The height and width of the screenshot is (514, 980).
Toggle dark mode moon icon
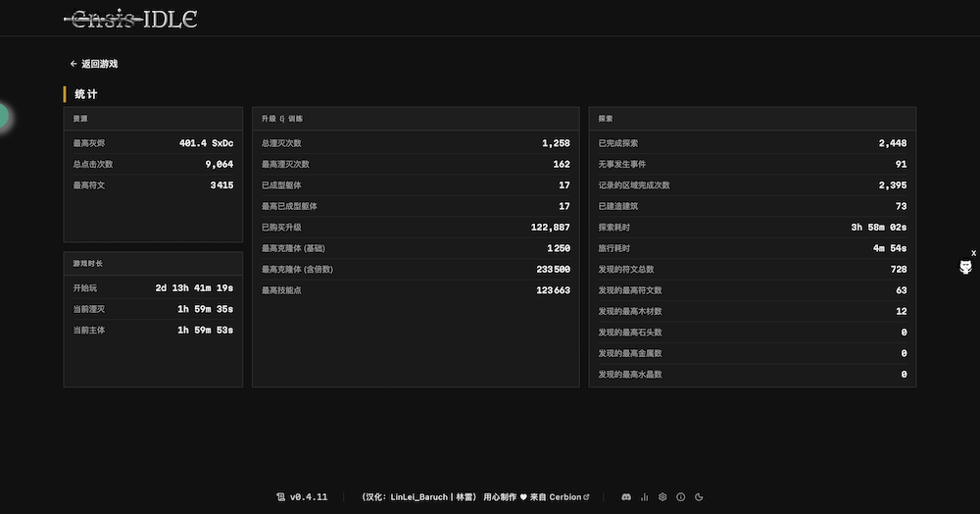click(699, 497)
